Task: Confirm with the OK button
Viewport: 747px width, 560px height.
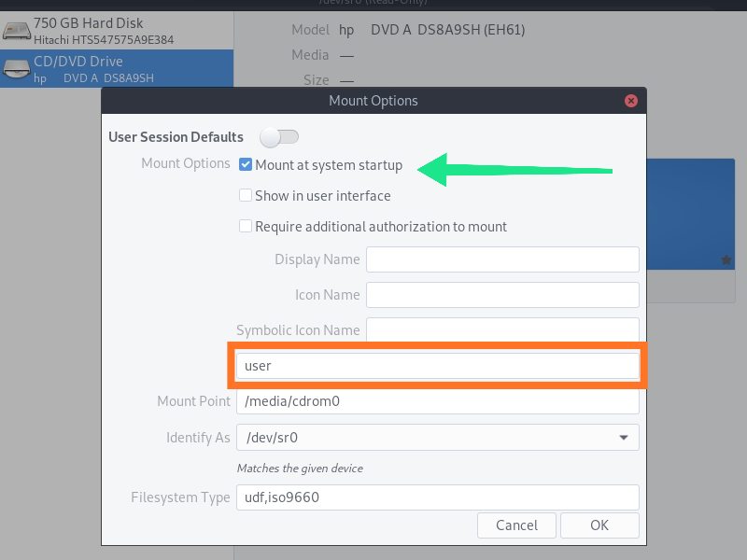Action: pos(599,525)
